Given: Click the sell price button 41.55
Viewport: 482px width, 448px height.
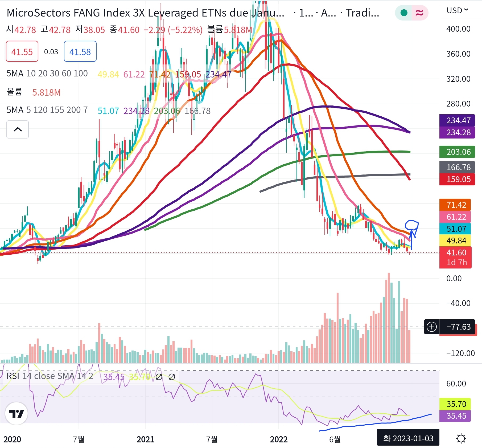Looking at the screenshot, I should click(x=22, y=51).
